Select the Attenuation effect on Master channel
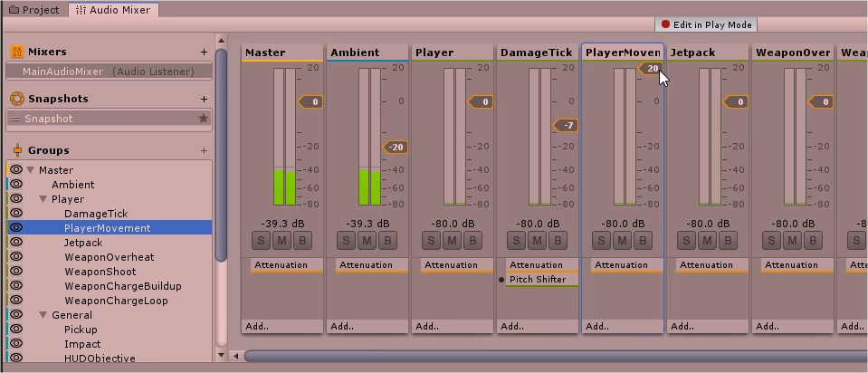This screenshot has width=868, height=373. [x=287, y=265]
